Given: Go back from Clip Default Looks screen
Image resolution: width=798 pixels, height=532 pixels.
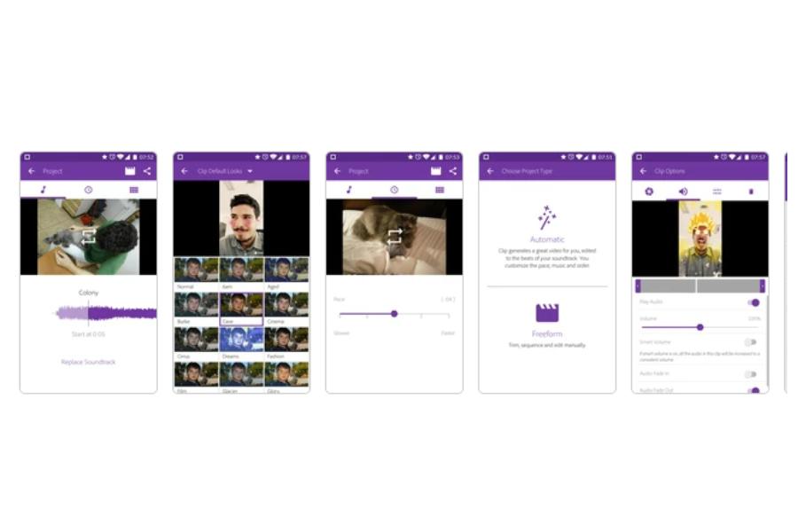Looking at the screenshot, I should tap(184, 171).
